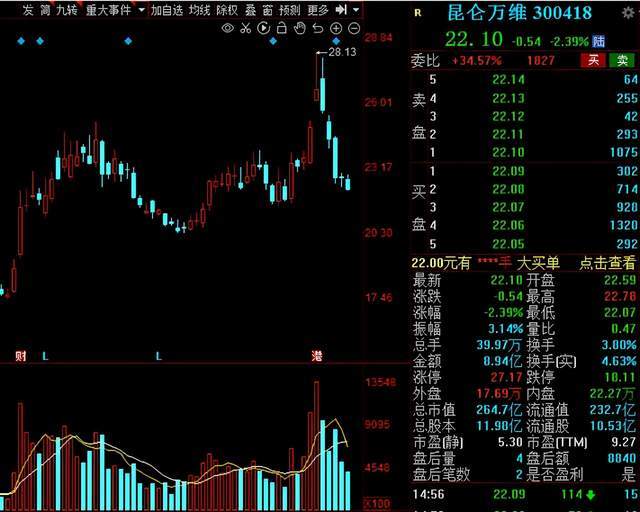
Task: Open the 更多 menu
Action: click(318, 10)
